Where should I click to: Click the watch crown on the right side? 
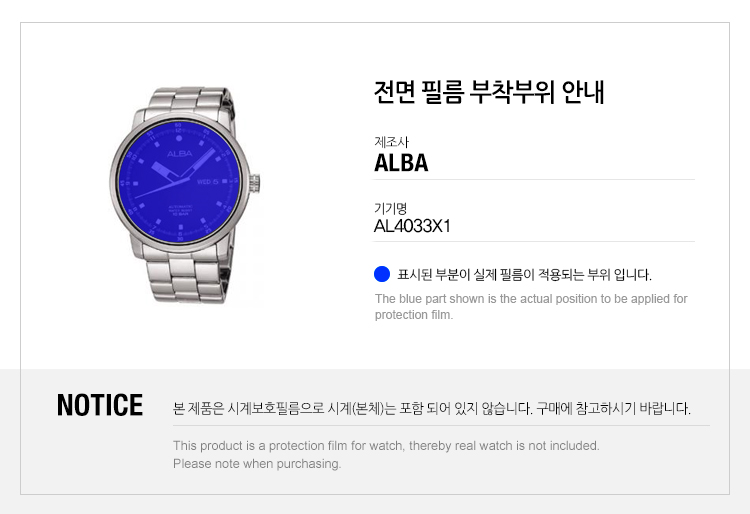coord(255,183)
